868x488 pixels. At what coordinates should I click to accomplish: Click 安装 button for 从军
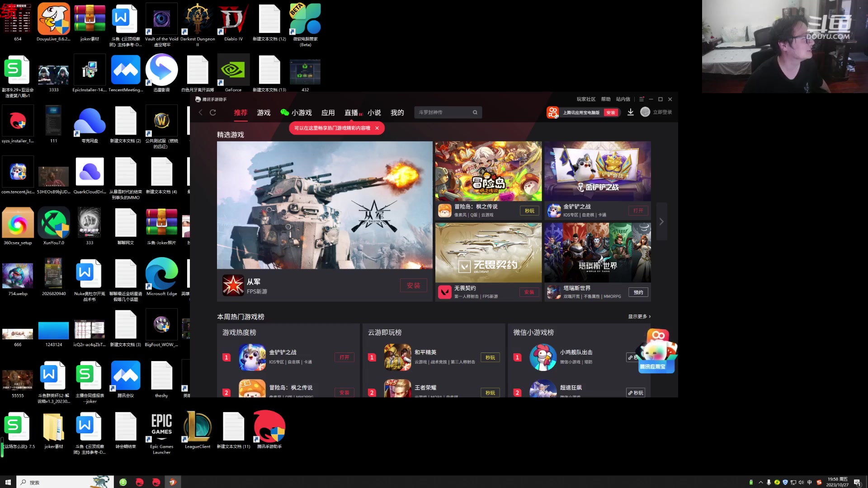coord(413,286)
